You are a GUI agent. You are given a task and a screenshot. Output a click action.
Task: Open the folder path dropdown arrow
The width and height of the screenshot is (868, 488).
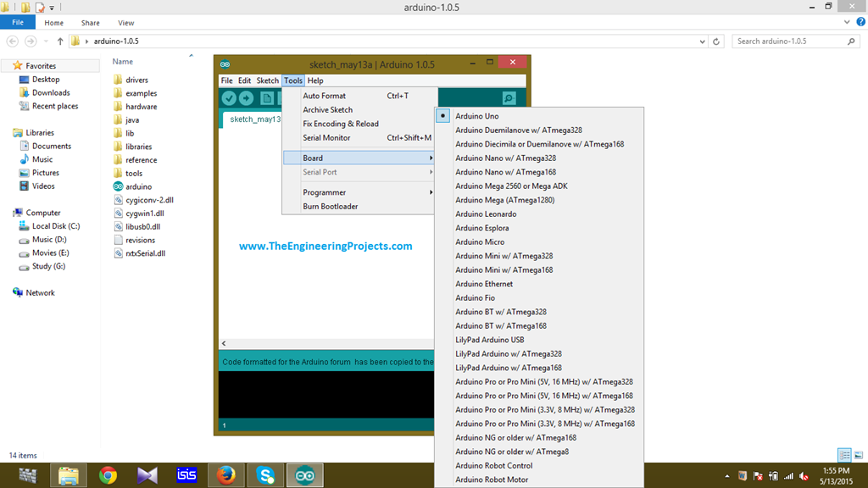click(x=702, y=41)
